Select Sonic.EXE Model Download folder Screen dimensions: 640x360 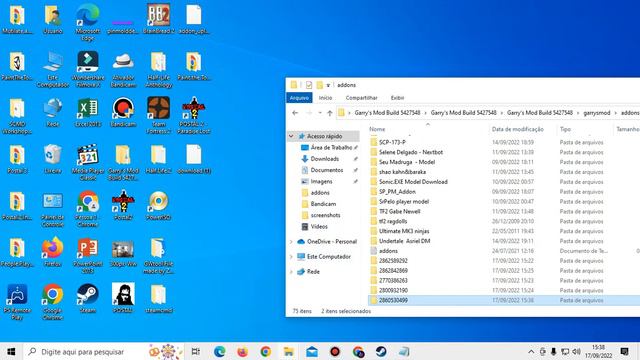click(x=413, y=182)
